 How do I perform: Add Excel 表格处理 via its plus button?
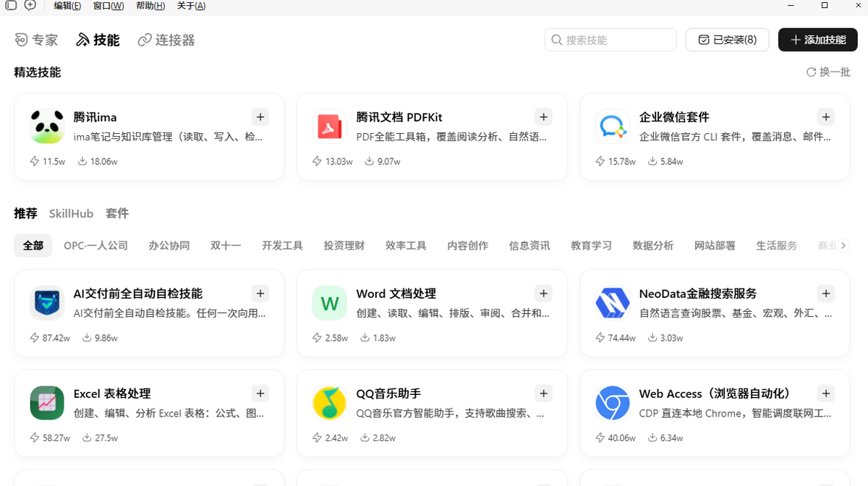click(260, 393)
